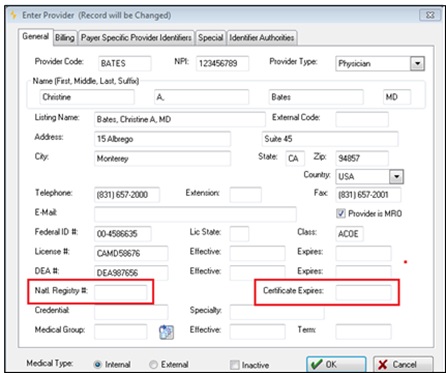Click the DEA Expires date field
Screen dimensions: 446x373
(363, 272)
